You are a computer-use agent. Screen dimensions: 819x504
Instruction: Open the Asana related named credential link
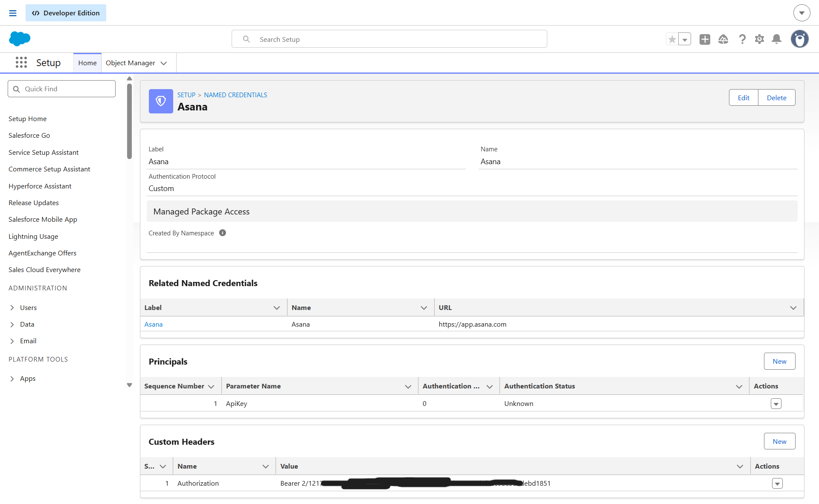(x=154, y=324)
